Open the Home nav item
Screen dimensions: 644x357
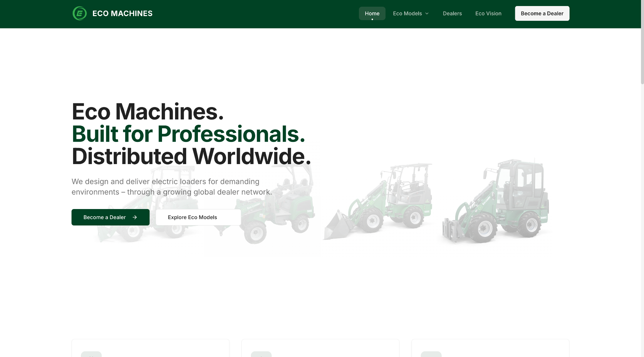(x=372, y=13)
